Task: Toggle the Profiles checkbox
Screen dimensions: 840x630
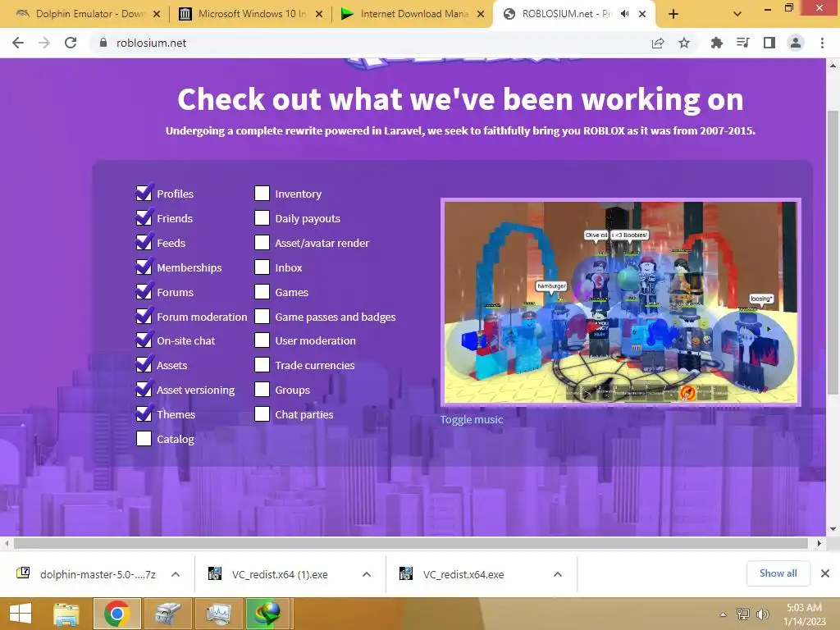Action: point(144,193)
